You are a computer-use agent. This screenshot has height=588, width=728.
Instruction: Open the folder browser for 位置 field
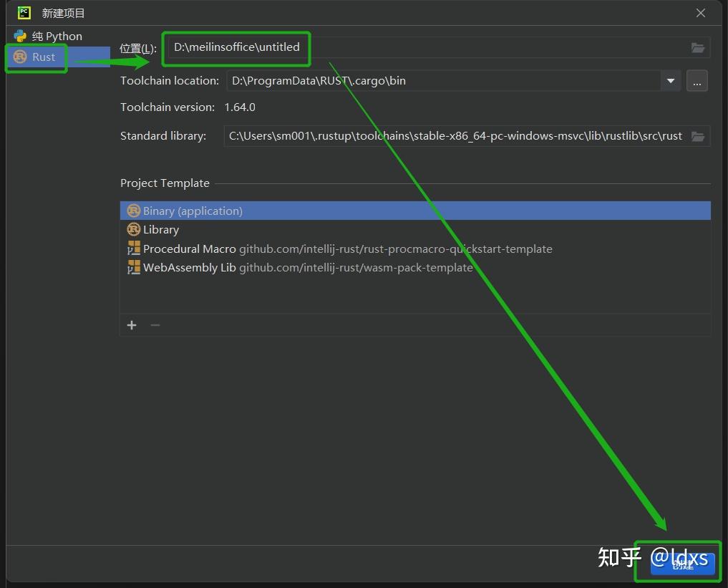[698, 47]
